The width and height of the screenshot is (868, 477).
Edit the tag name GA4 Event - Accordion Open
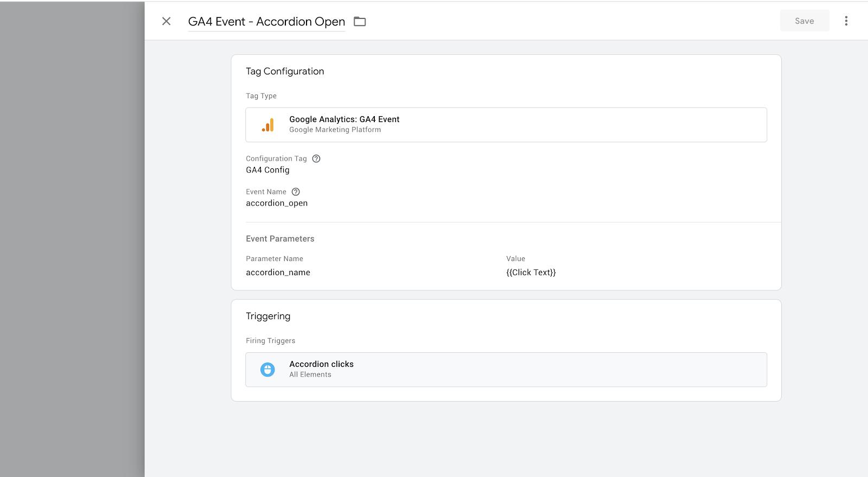(x=266, y=22)
